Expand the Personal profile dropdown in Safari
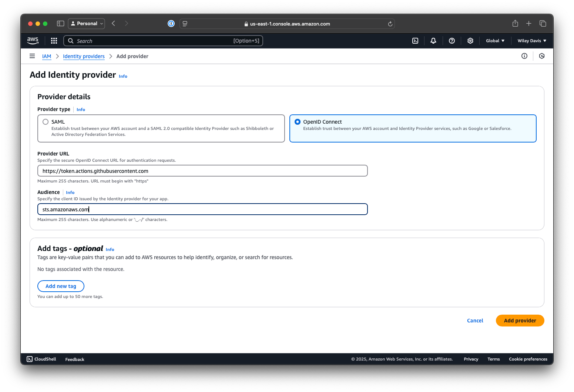This screenshot has width=574, height=392. point(87,24)
